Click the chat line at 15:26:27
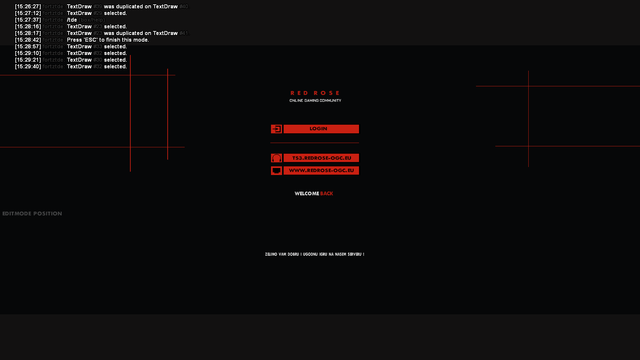The width and height of the screenshot is (640, 360). [x=102, y=7]
